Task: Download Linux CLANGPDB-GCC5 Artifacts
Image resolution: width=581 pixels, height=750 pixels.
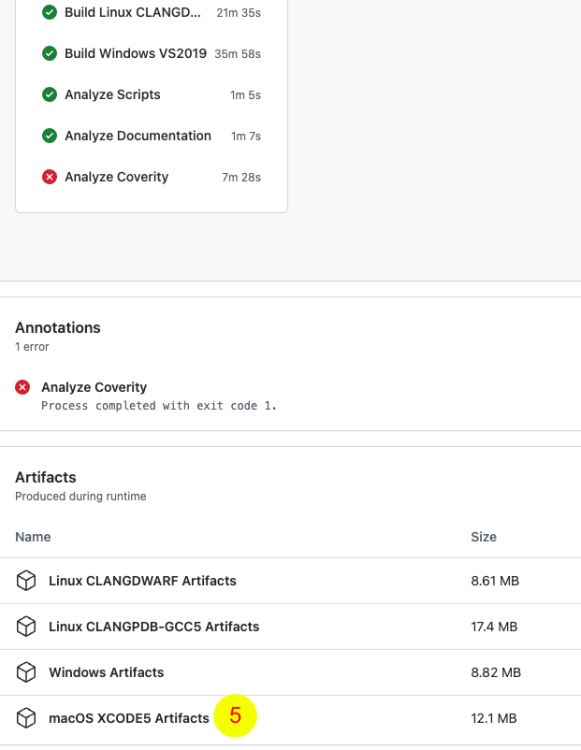Action: 154,627
